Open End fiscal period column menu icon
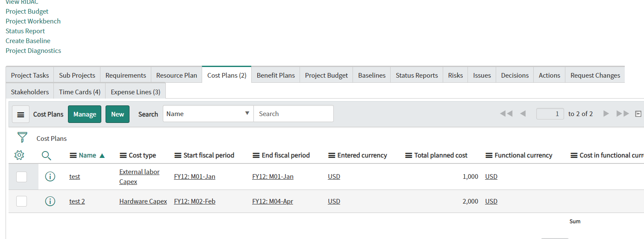The height and width of the screenshot is (239, 644). pos(256,155)
